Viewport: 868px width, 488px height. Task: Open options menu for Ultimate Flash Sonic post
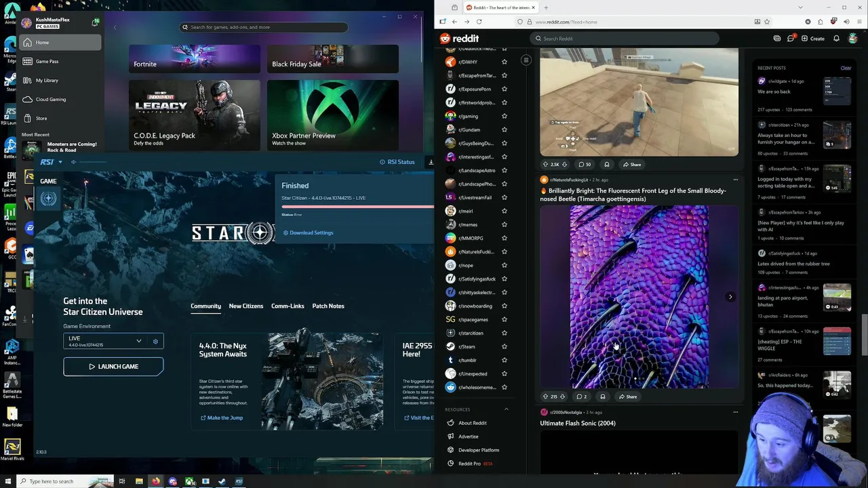coord(735,412)
